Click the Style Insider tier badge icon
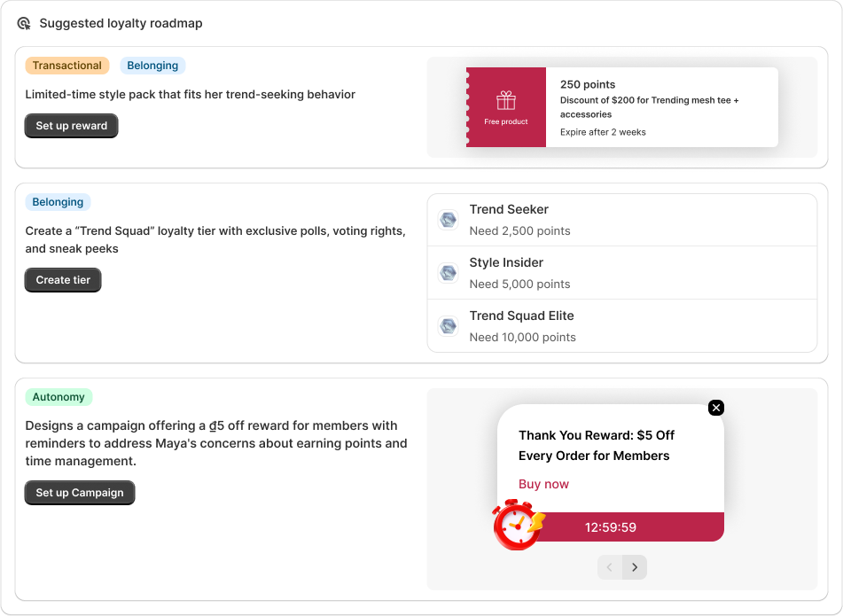Viewport: 843px width, 616px height. pos(449,273)
